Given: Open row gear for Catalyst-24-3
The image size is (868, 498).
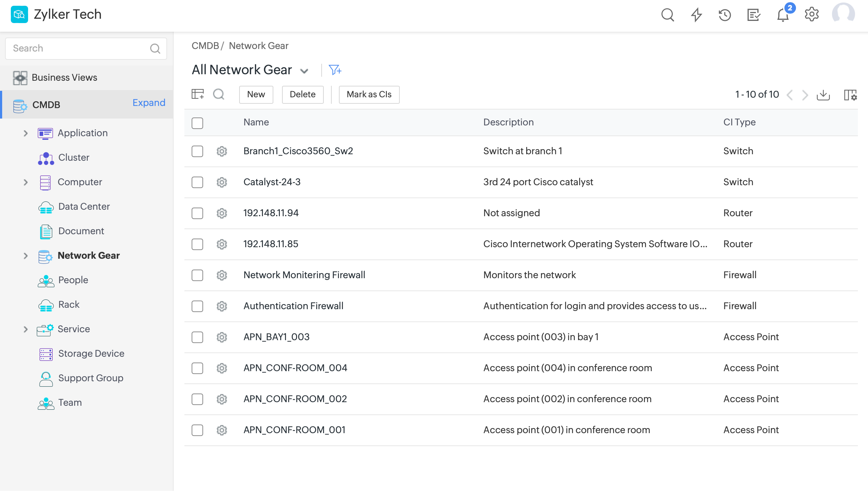Looking at the screenshot, I should click(222, 182).
